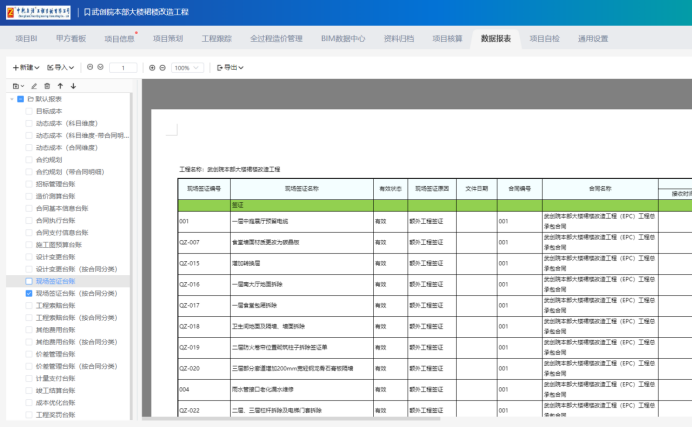Viewport: 693px width, 427px height.
Task: Click the move up arrow icon
Action: point(60,86)
